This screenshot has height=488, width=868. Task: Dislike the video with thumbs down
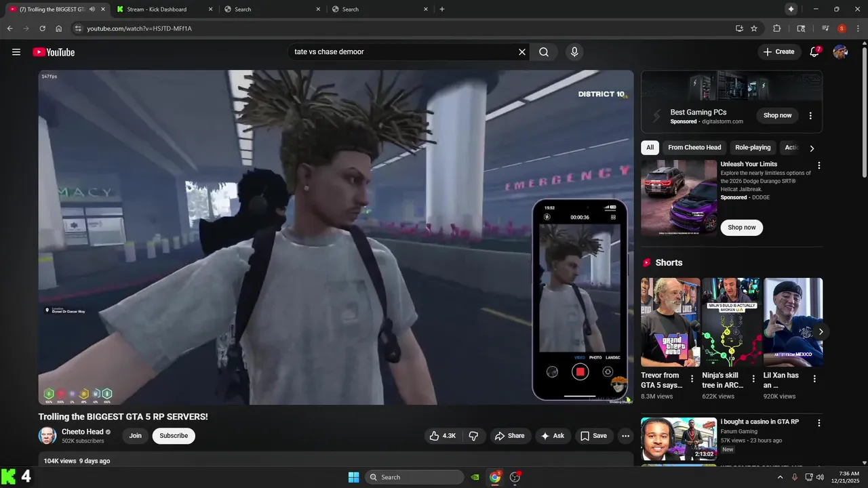pyautogui.click(x=473, y=436)
